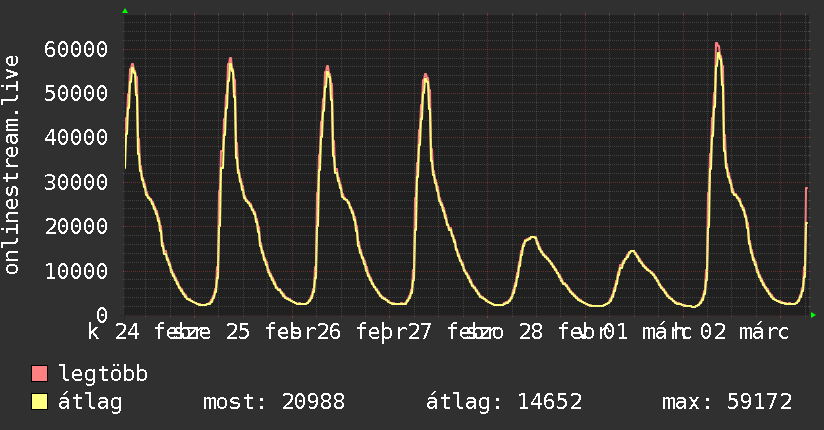
Task: Select the legtöbb legend label
Action: [x=103, y=374]
